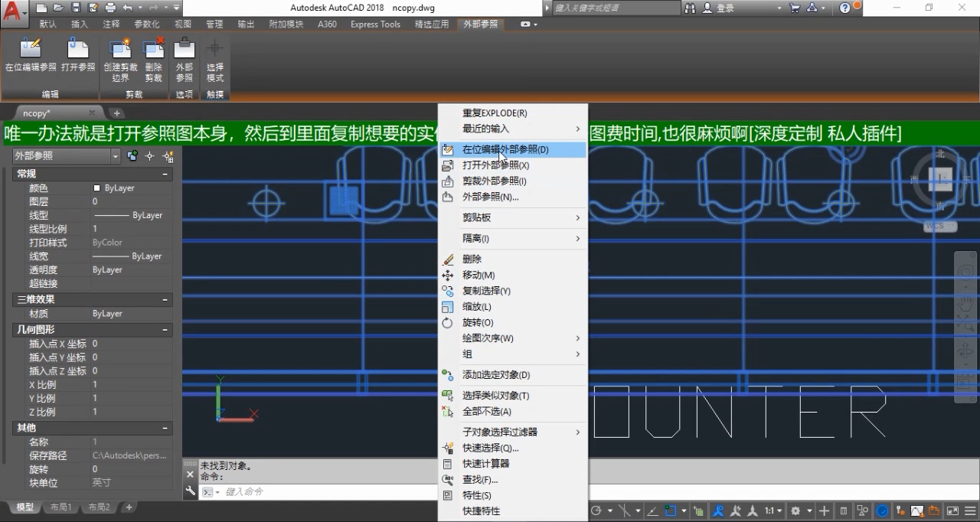
Task: Toggle polar tracking in the status bar
Action: tap(596, 511)
